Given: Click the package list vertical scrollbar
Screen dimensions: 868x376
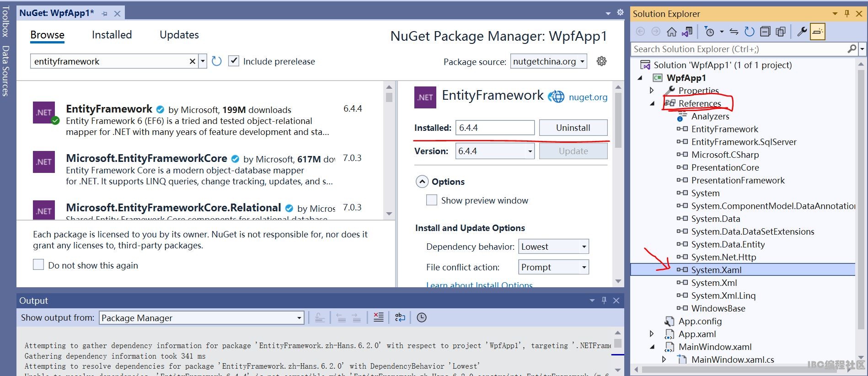Looking at the screenshot, I should click(389, 150).
